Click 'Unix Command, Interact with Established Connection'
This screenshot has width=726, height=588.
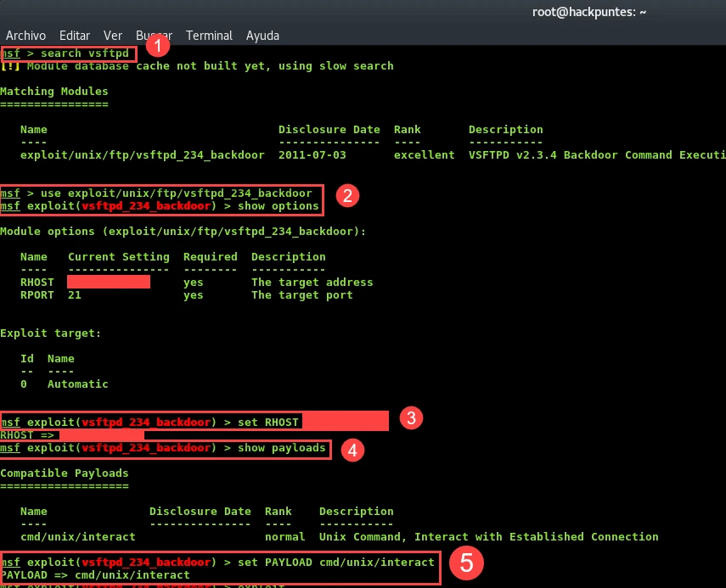(488, 536)
